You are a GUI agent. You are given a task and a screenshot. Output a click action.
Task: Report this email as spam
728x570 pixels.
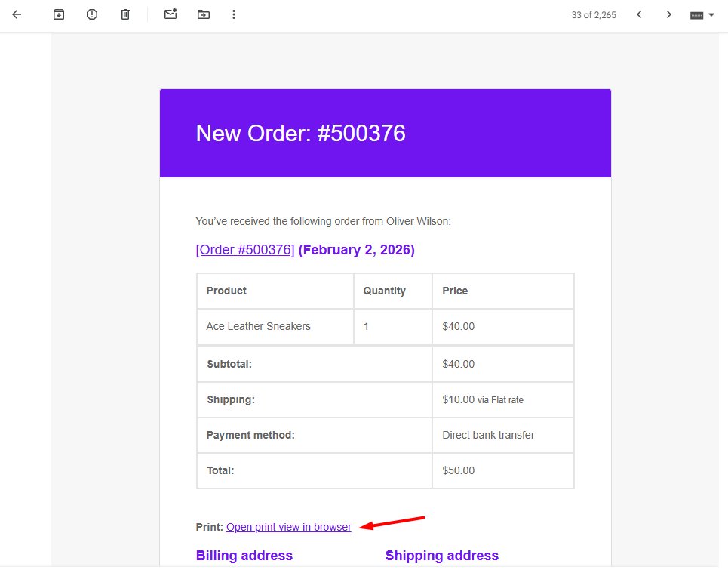pyautogui.click(x=91, y=14)
